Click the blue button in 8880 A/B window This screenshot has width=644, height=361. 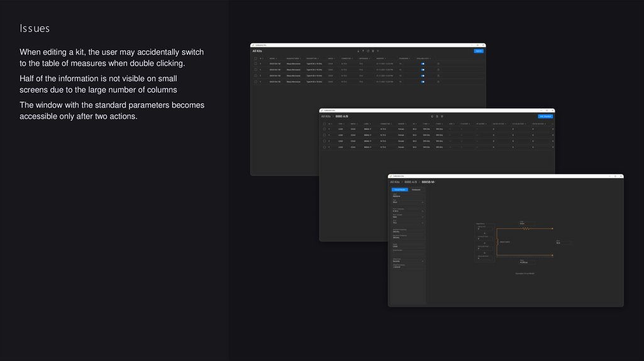coord(545,116)
